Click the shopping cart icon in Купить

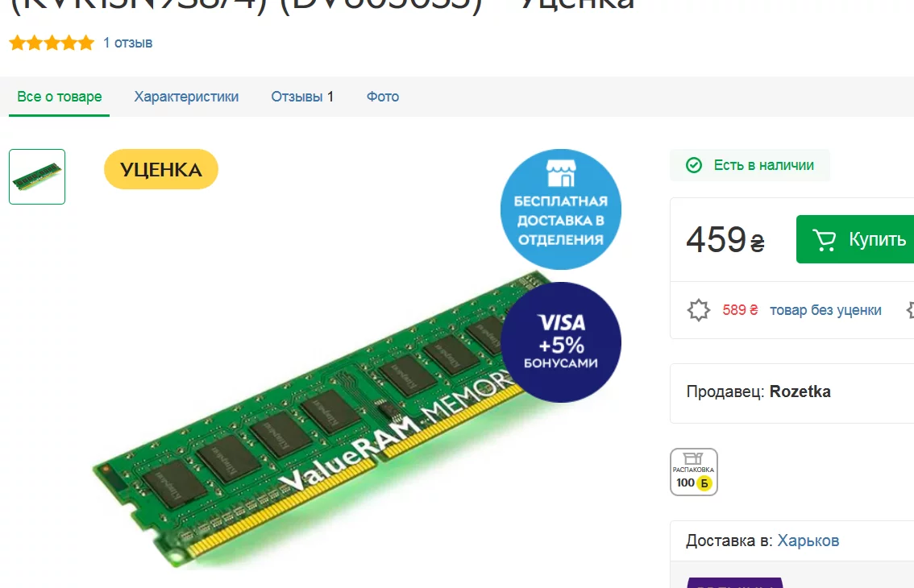click(x=825, y=239)
